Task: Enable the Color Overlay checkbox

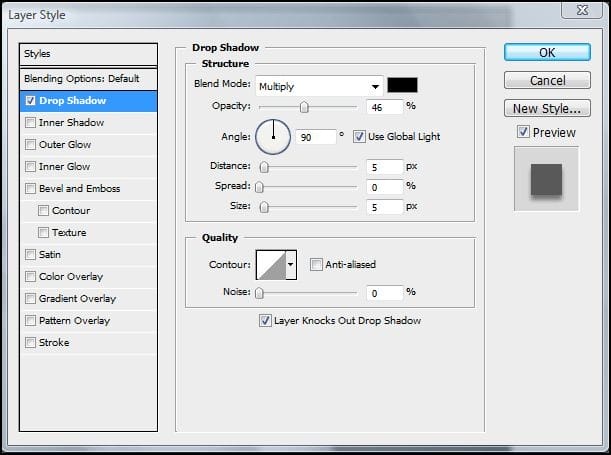Action: tap(30, 277)
